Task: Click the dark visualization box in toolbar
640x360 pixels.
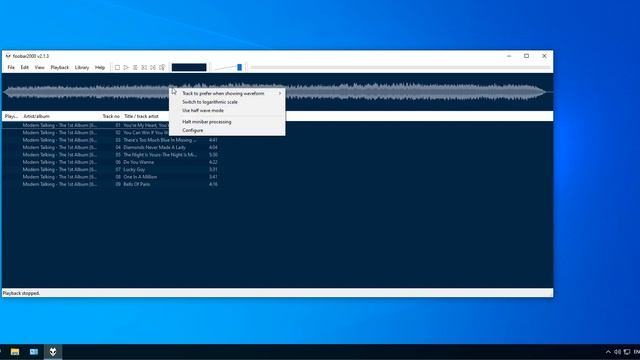Action: coord(189,67)
